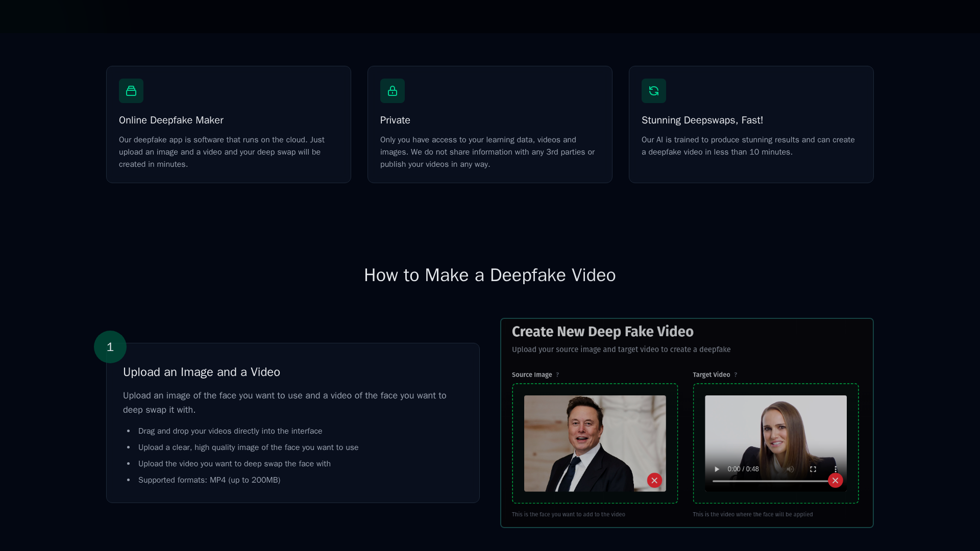Play the target video preview
The height and width of the screenshot is (551, 980).
coord(717,469)
